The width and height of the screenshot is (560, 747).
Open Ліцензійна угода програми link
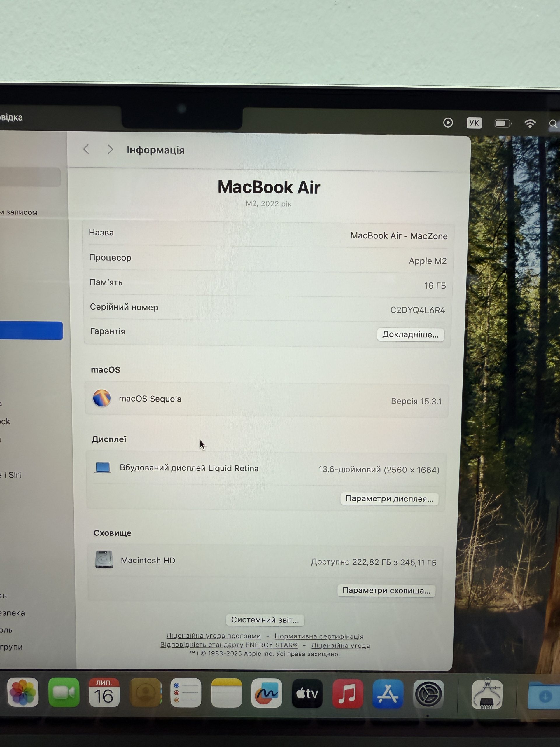coord(214,636)
